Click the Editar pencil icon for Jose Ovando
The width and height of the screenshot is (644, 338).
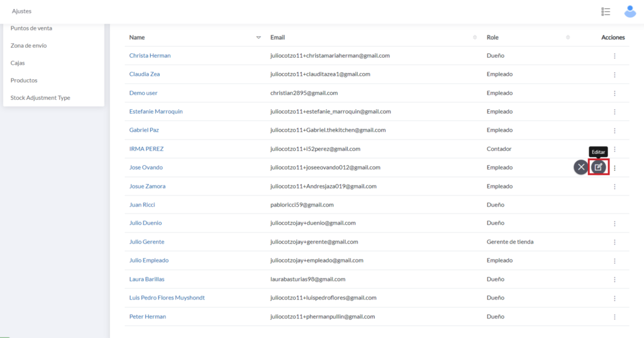599,167
